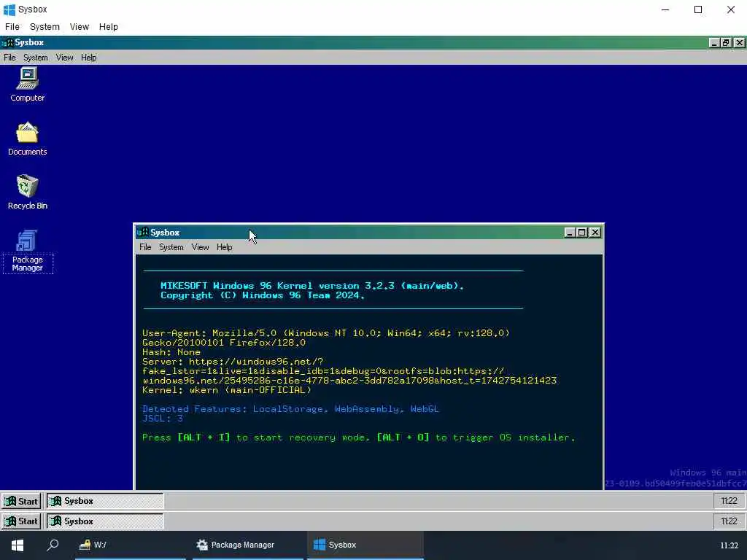The height and width of the screenshot is (560, 747).
Task: Minimize the maximized nested Sysbox window
Action: pos(714,43)
